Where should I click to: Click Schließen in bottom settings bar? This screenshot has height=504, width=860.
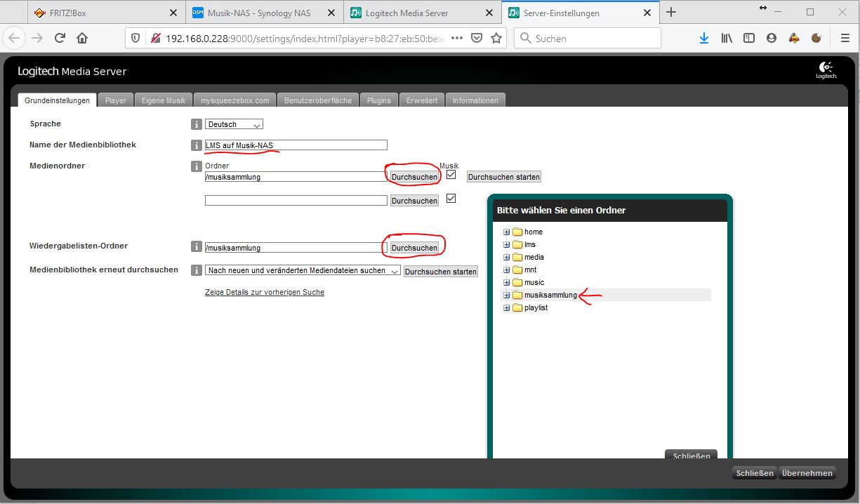(x=755, y=473)
